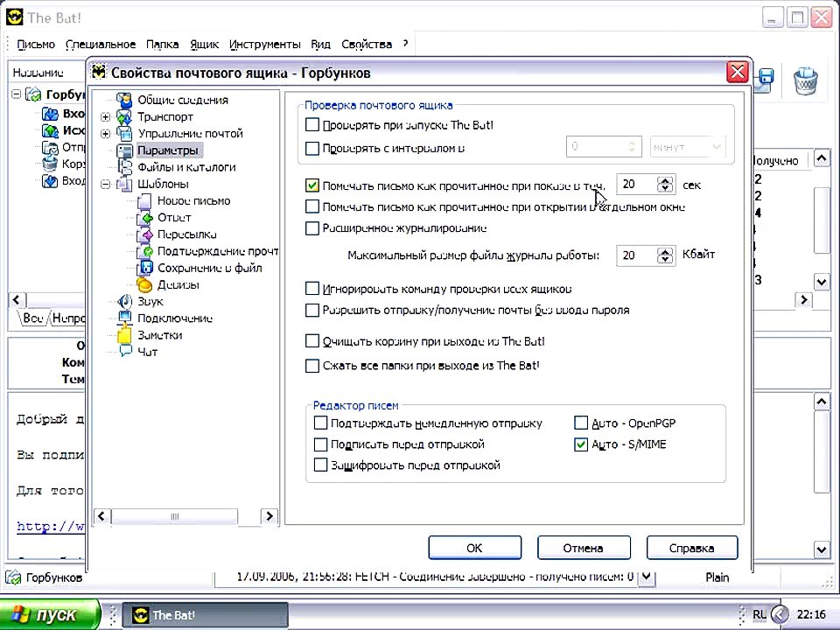The height and width of the screenshot is (630, 840).
Task: Click the Новое письмо template icon
Action: [144, 201]
